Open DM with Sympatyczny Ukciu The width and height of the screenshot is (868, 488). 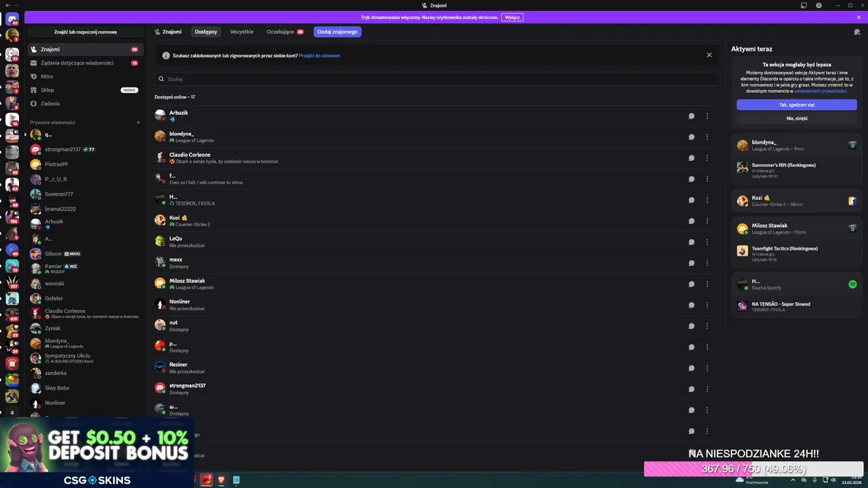[85, 358]
